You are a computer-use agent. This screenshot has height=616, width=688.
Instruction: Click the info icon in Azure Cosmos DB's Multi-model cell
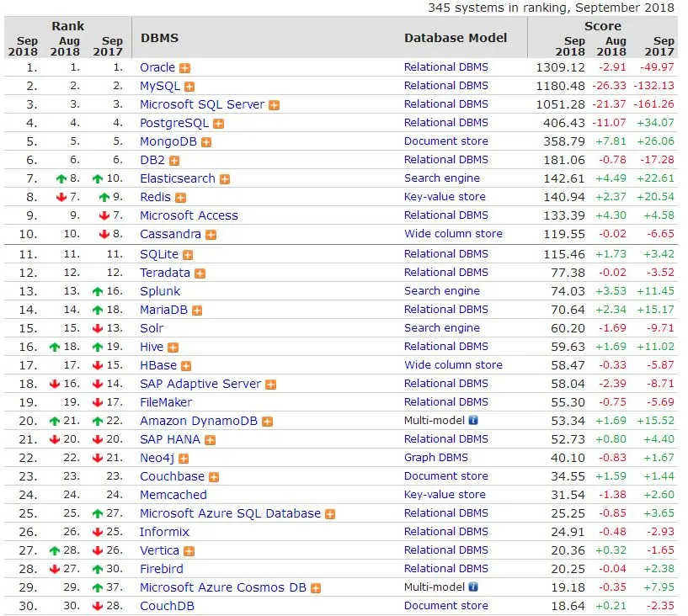coord(473,587)
